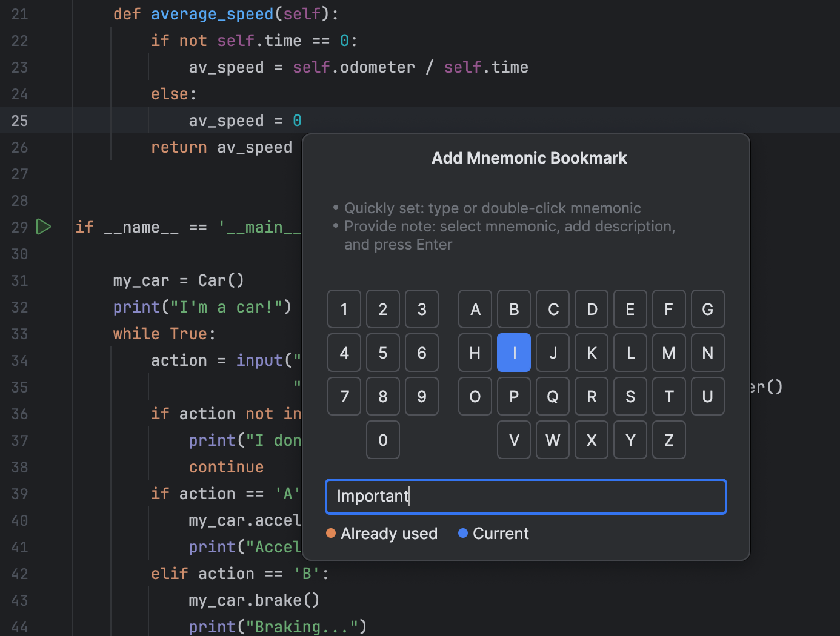Choose mnemonic number 1

point(344,309)
